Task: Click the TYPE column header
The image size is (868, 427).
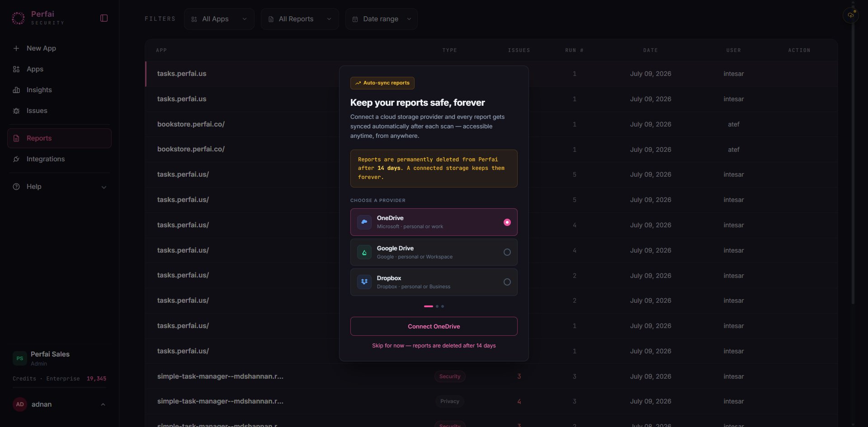Action: 450,50
